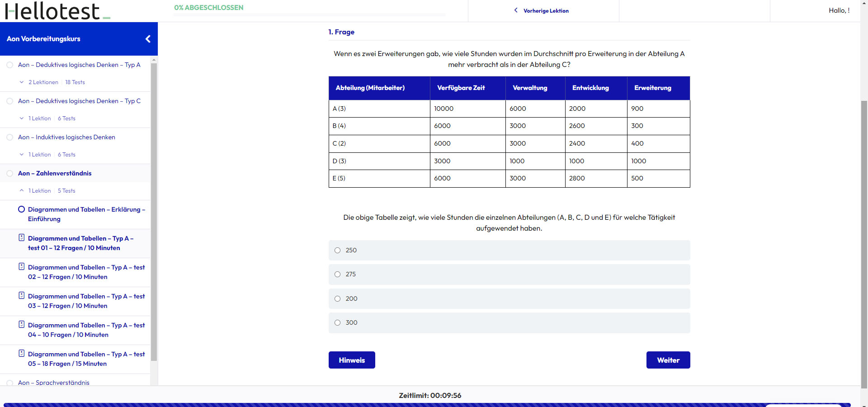Viewport: 868px width, 407px height.
Task: Click the sidebar vertical scrollbar
Action: point(154,212)
